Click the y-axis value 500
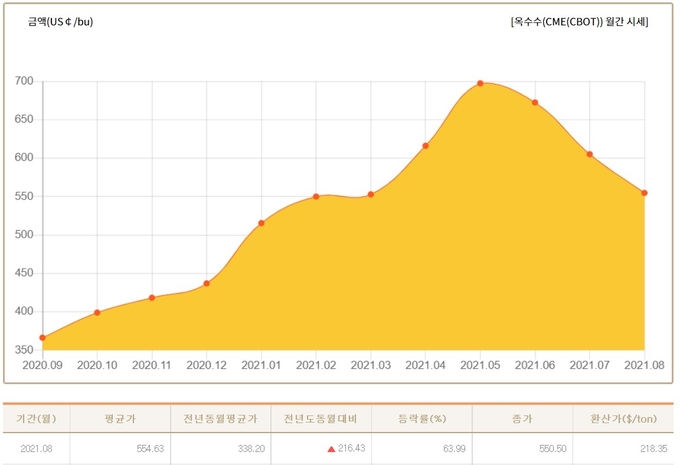 [24, 235]
